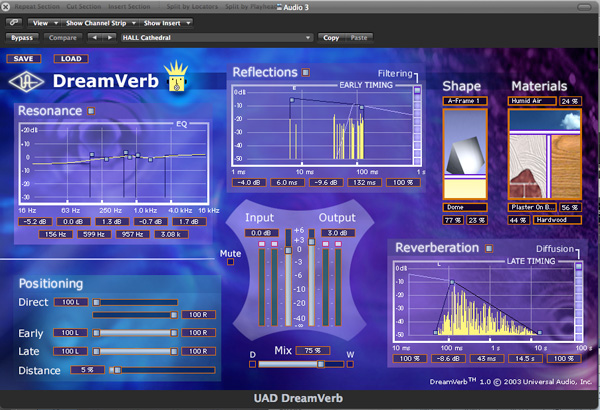Click Cut Section in the top bar
The image size is (600, 410).
click(x=83, y=7)
